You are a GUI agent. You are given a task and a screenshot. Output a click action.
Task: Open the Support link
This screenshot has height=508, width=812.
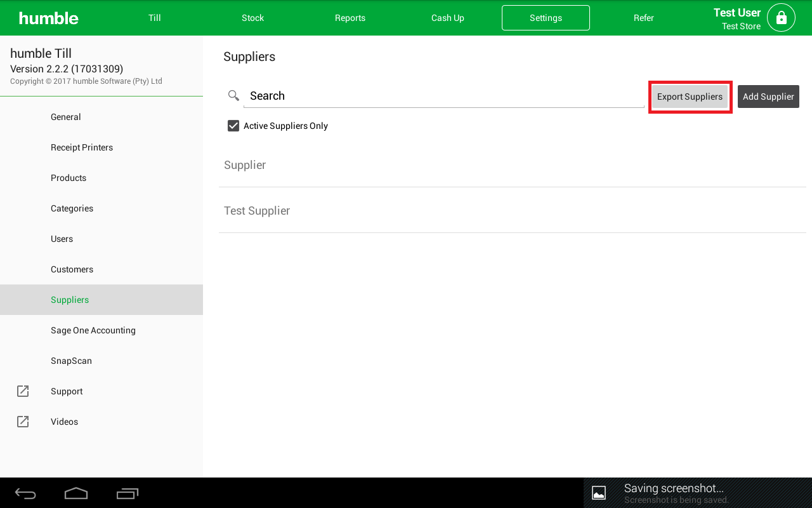(x=101, y=391)
